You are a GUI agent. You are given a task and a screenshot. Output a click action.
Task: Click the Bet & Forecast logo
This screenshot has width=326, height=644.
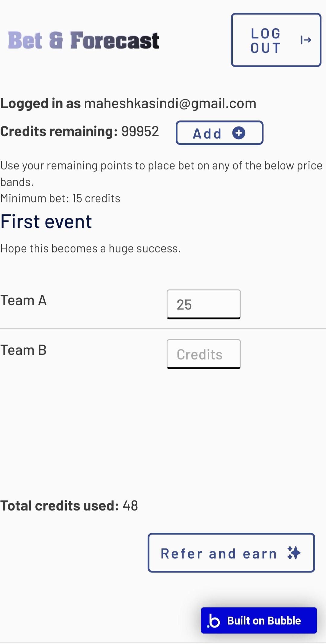(84, 40)
